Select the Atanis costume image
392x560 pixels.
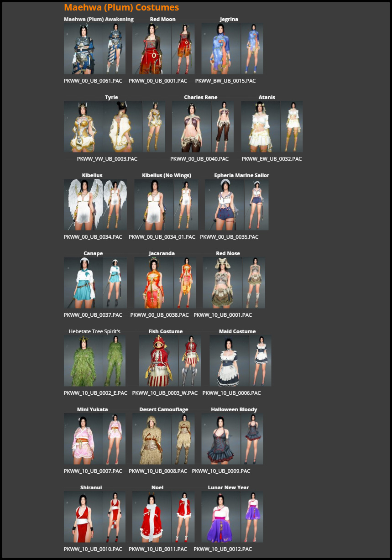click(272, 126)
